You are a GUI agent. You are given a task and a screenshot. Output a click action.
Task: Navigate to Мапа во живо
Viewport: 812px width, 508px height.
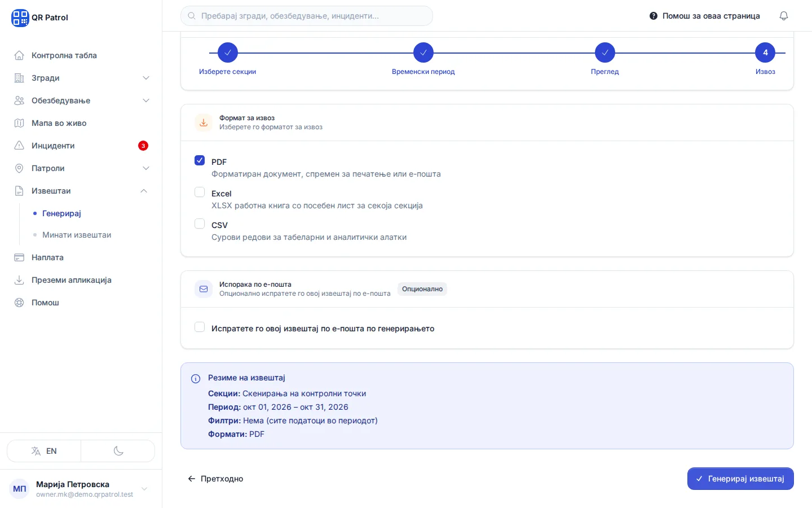point(81,123)
